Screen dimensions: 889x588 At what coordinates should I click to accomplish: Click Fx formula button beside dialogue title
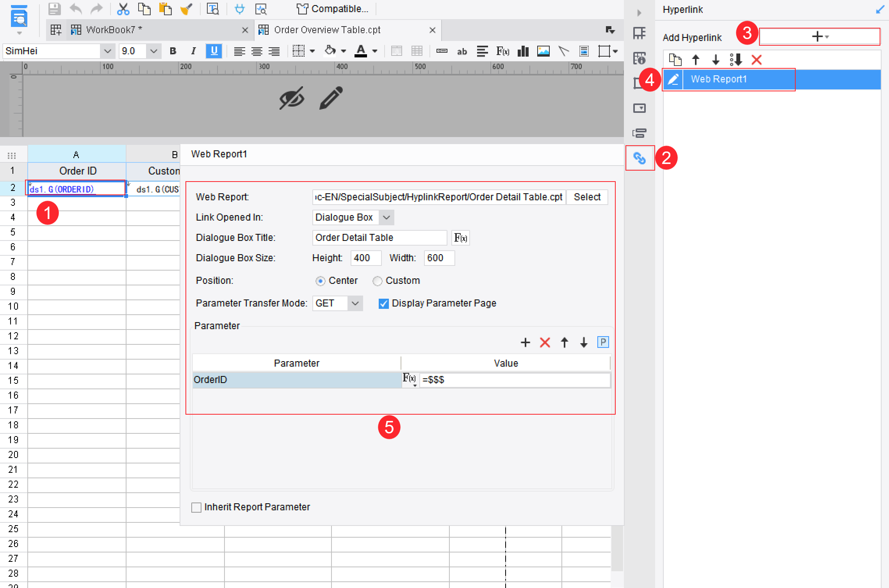(461, 238)
